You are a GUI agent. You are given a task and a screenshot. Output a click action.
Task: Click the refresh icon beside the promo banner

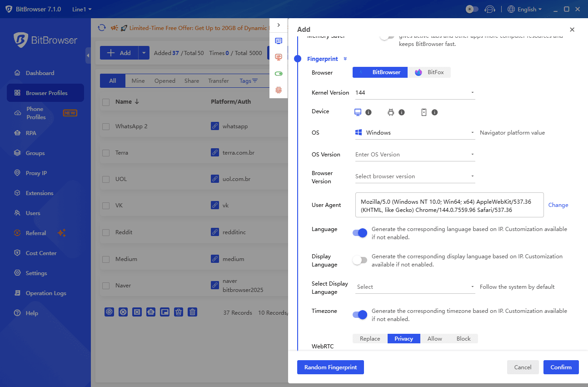(101, 28)
